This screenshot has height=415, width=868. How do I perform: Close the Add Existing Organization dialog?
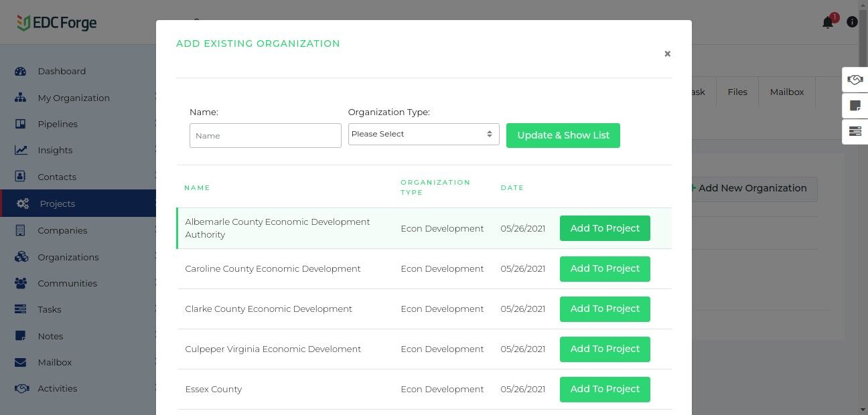(667, 54)
